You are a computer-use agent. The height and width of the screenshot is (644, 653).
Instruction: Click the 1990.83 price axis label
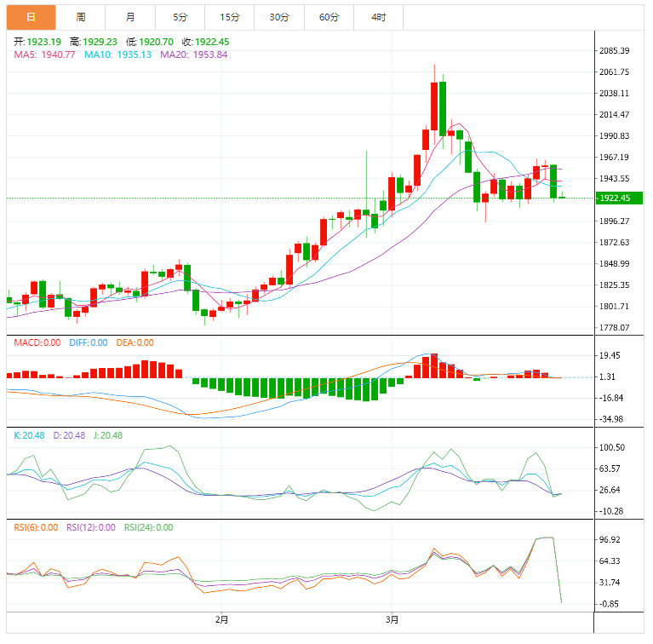(615, 135)
